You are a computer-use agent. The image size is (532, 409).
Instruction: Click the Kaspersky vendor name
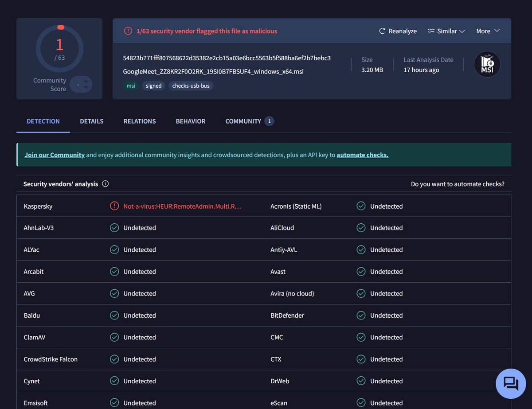tap(38, 206)
